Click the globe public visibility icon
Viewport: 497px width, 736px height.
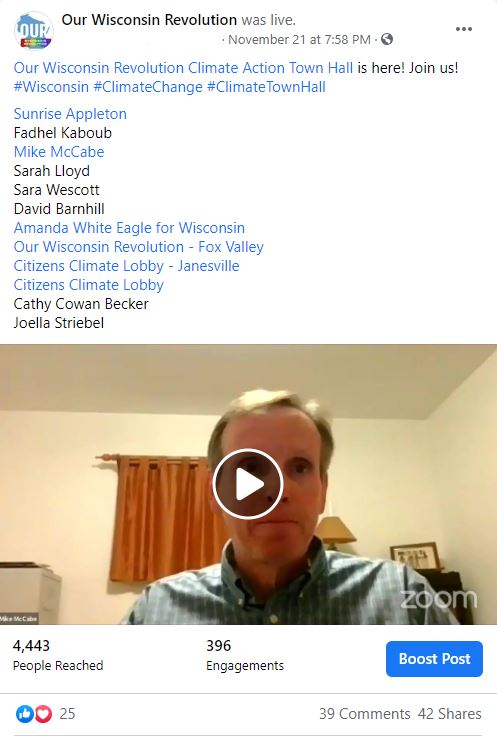pos(387,39)
